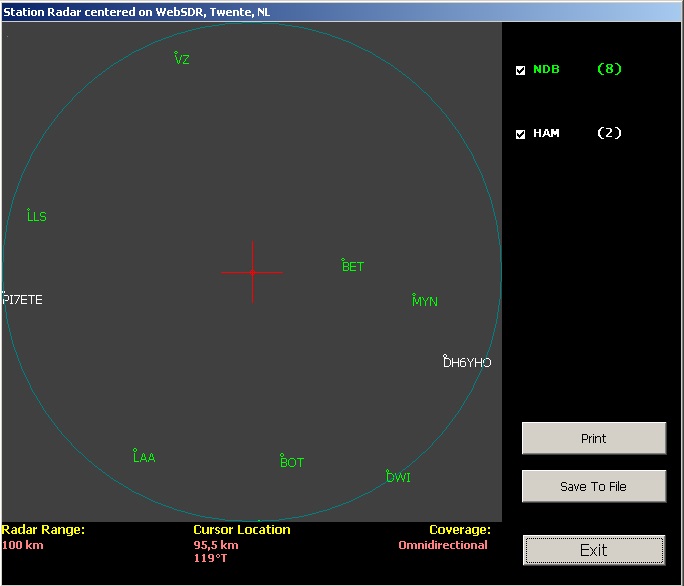Select the DH6YHO ham station
Image resolution: width=684 pixels, height=586 pixels.
pos(467,362)
